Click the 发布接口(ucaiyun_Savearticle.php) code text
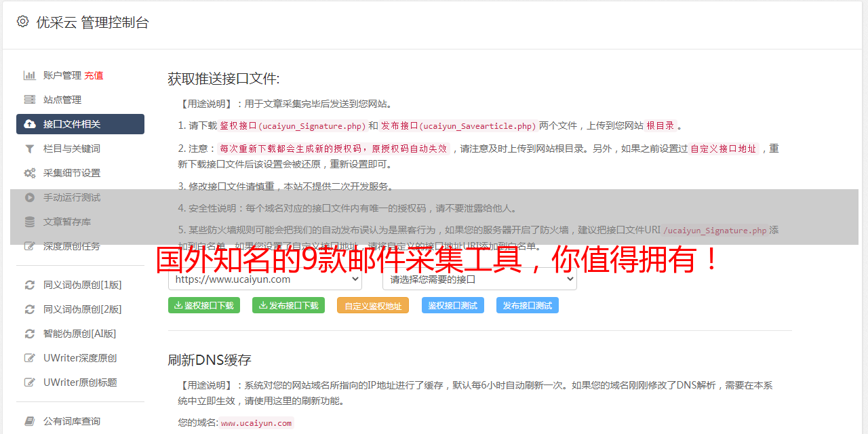868x434 pixels. 458,125
